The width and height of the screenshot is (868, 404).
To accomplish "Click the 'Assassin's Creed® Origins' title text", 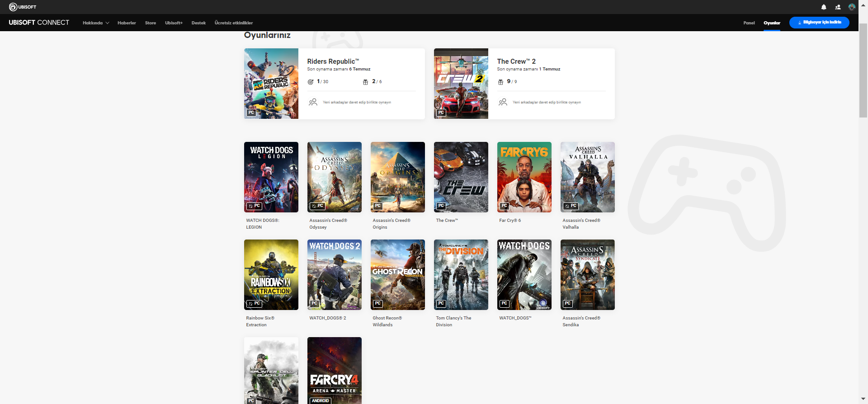I will click(392, 224).
